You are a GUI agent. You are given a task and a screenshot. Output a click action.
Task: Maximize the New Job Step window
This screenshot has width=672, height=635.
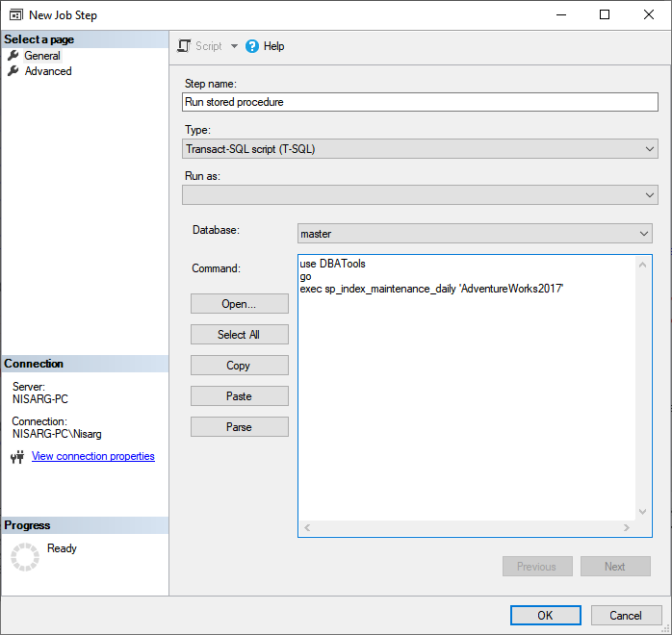605,14
